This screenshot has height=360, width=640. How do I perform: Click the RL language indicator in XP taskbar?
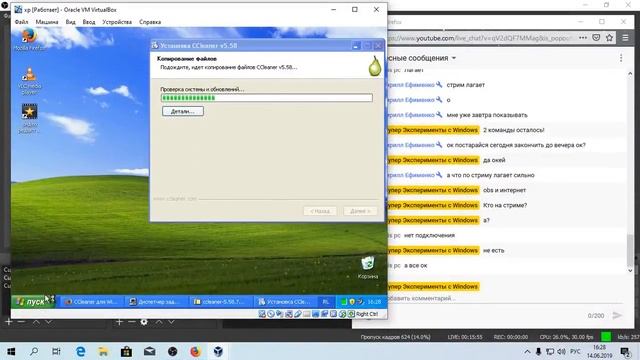pyautogui.click(x=326, y=302)
